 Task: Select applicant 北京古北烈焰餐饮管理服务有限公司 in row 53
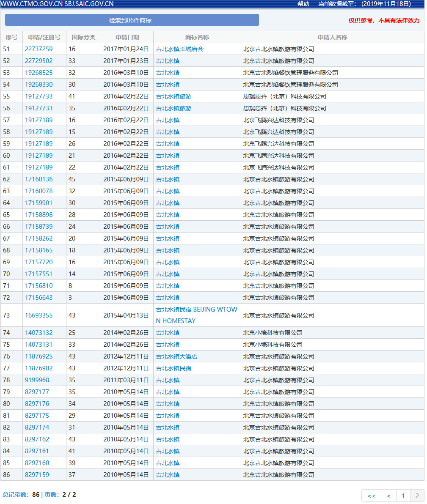[x=291, y=73]
